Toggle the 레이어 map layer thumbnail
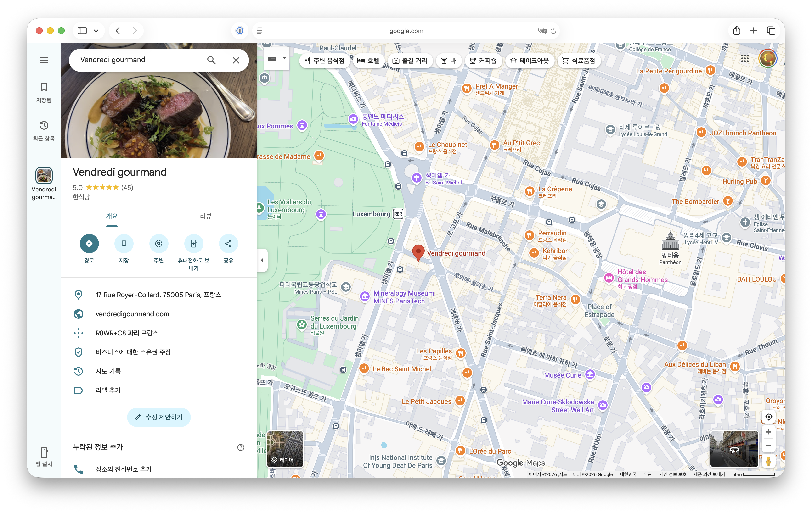Viewport: 812px width, 513px height. pos(285,449)
